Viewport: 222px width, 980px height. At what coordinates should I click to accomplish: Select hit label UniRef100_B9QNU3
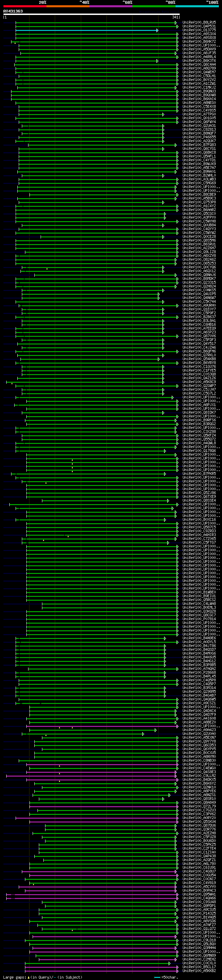(x=199, y=91)
